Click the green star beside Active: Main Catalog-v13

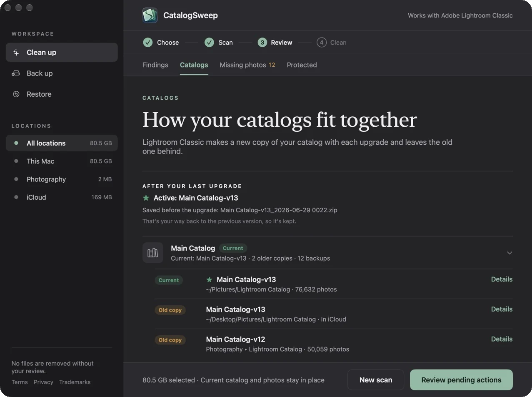146,198
